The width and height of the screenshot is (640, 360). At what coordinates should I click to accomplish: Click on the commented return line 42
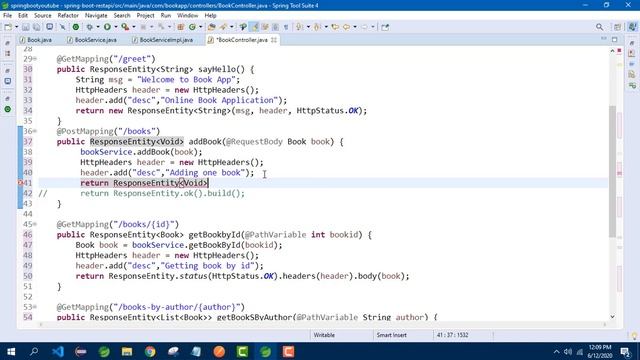click(162, 193)
